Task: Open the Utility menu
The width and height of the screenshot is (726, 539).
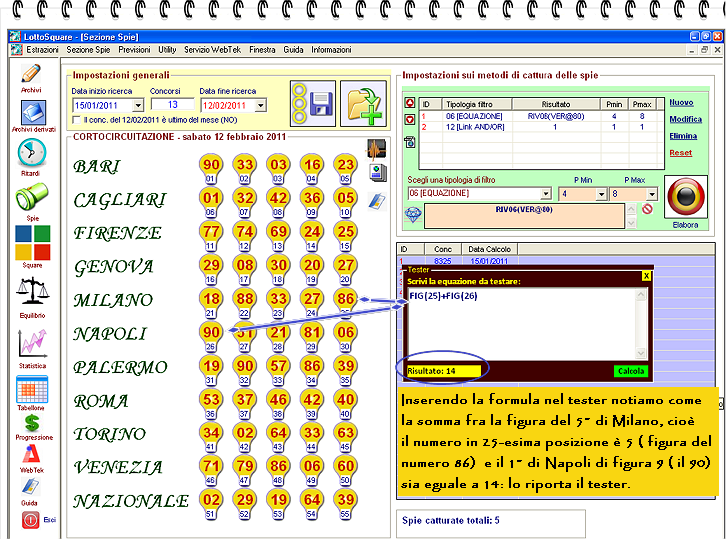Action: [x=167, y=50]
